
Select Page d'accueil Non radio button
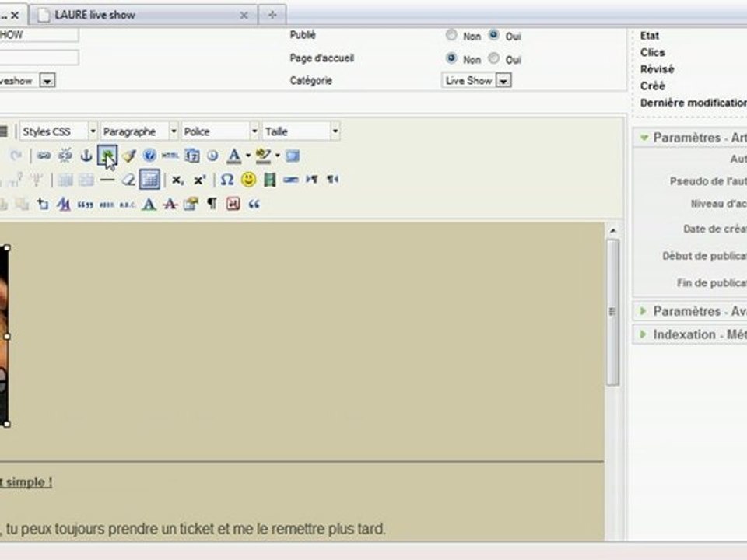point(451,58)
